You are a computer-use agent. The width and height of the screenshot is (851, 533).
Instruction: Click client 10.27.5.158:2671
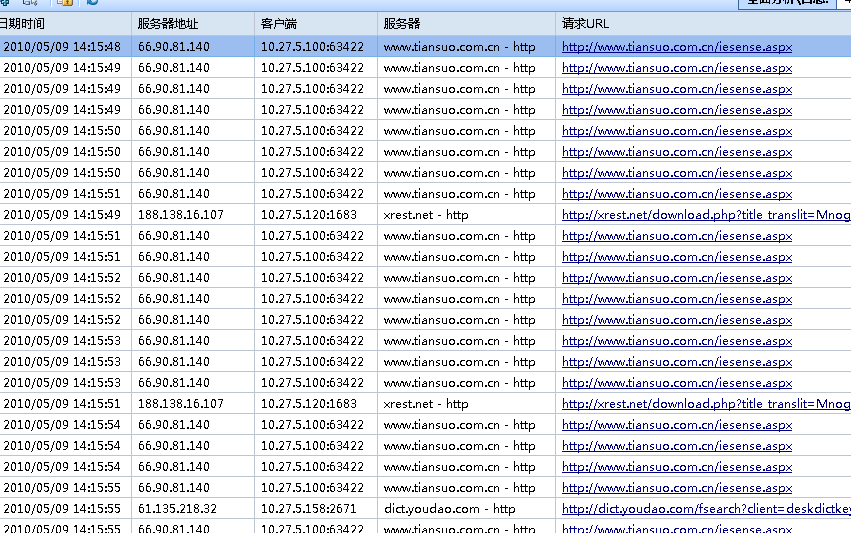click(x=309, y=509)
